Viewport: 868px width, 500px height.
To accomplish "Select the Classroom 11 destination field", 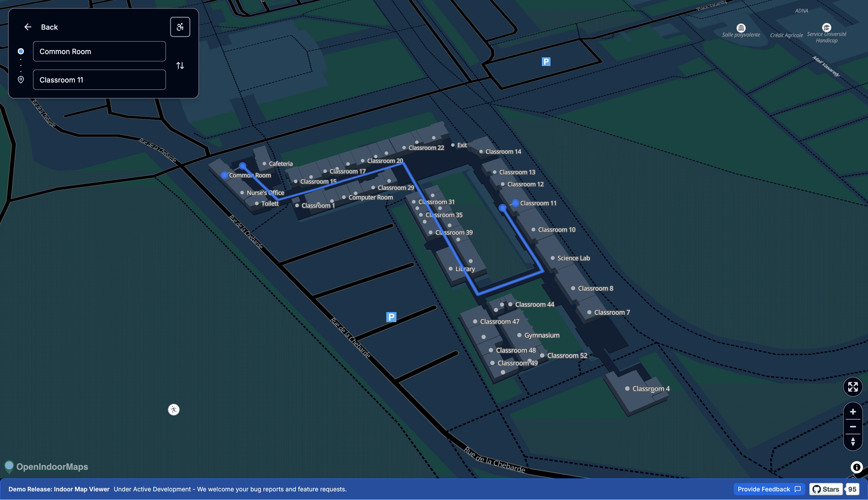I will tap(99, 80).
